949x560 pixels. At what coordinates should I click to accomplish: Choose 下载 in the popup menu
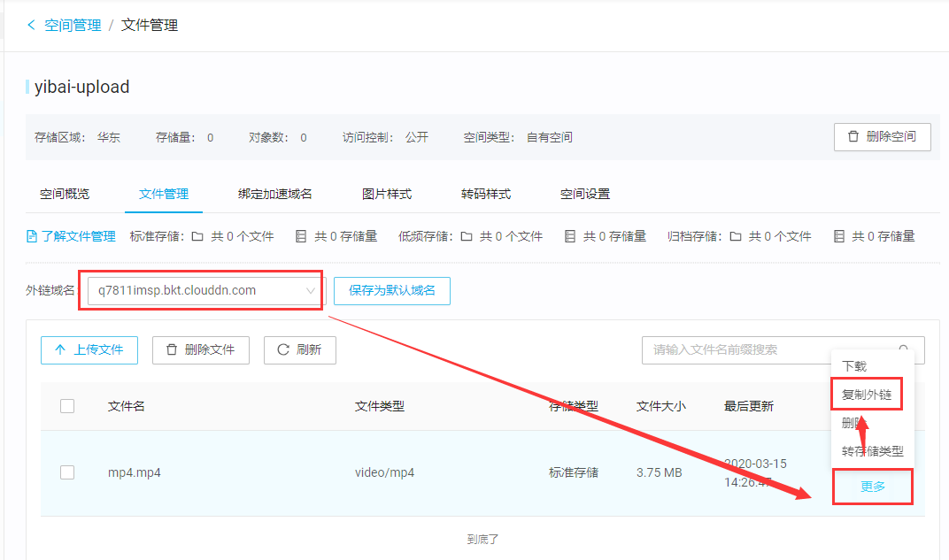click(x=854, y=365)
